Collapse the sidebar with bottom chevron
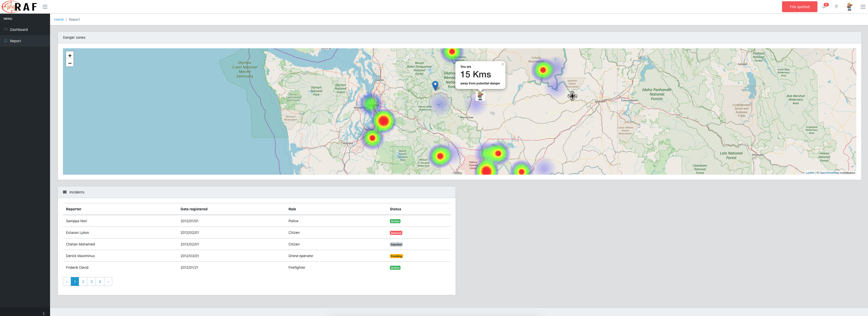The image size is (868, 316). (x=43, y=313)
